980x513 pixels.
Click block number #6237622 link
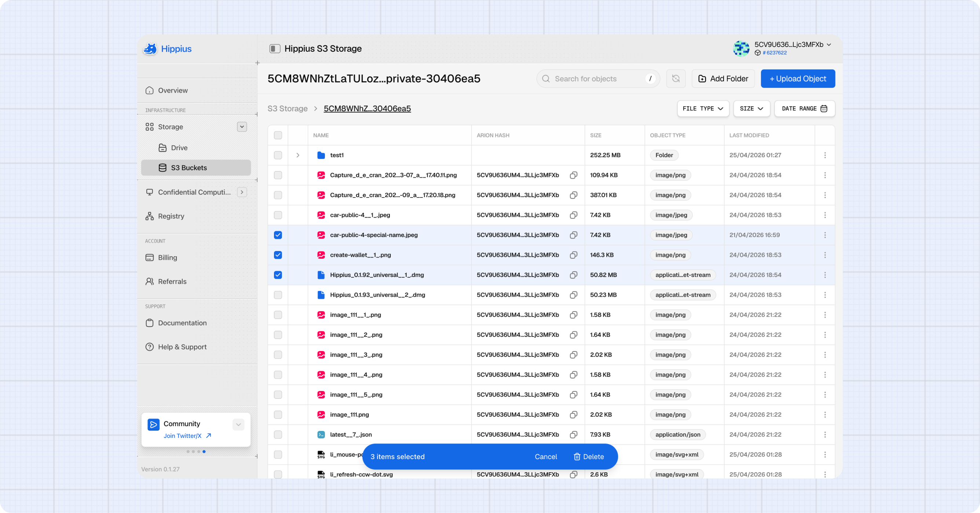pos(774,53)
